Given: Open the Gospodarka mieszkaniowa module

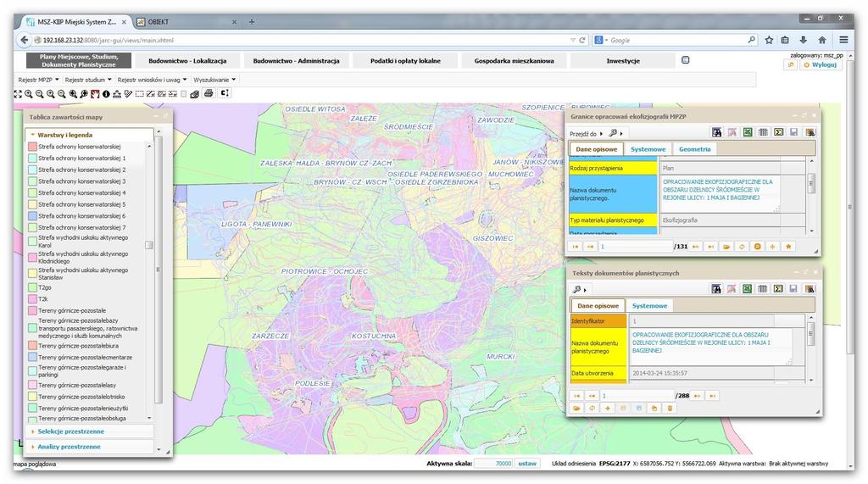Looking at the screenshot, I should tap(514, 60).
